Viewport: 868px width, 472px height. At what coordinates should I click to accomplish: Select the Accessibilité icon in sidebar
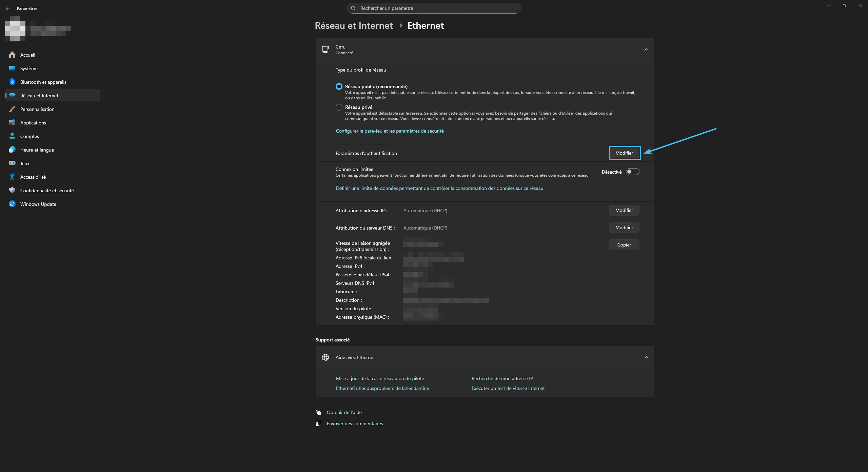[x=12, y=177]
